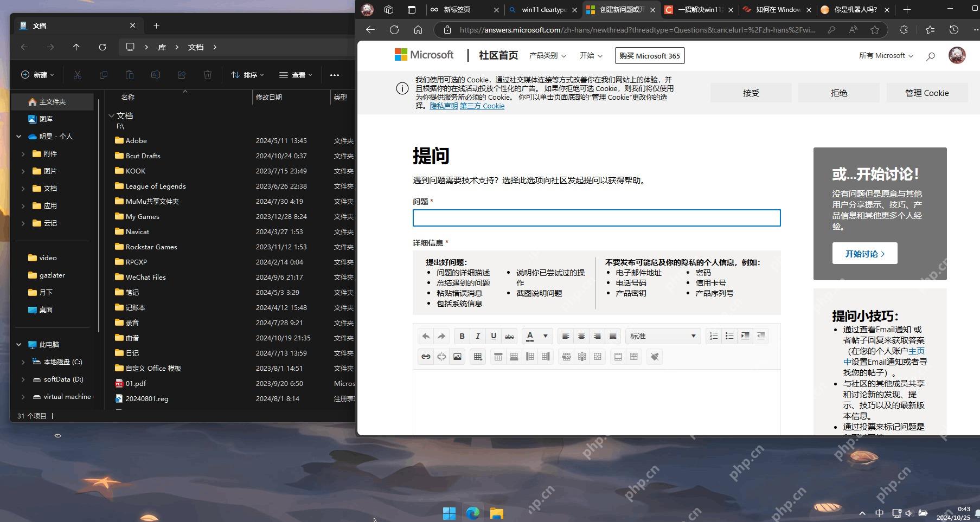Click 购买 Microsoft 365 button
This screenshot has width=980, height=522.
(x=650, y=55)
